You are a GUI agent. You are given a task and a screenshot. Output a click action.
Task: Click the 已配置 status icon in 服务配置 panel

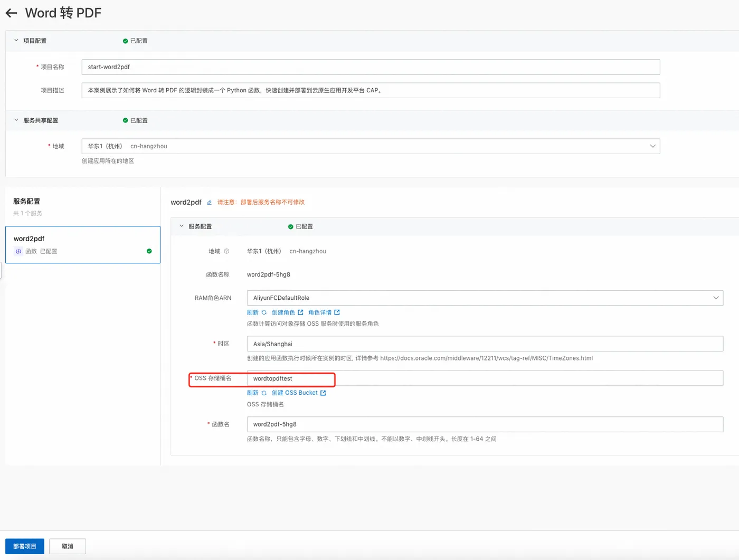pyautogui.click(x=290, y=226)
